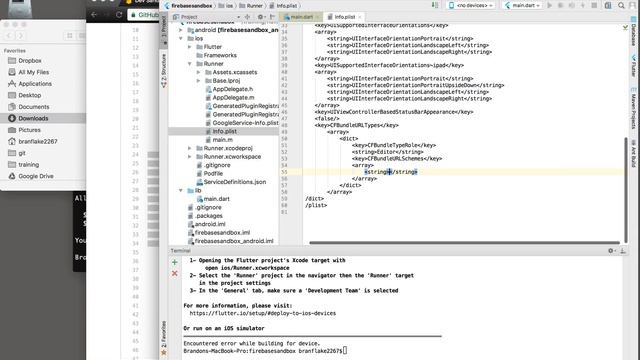Expand the android folder in project tree
The height and width of the screenshot is (360, 640).
181,30
